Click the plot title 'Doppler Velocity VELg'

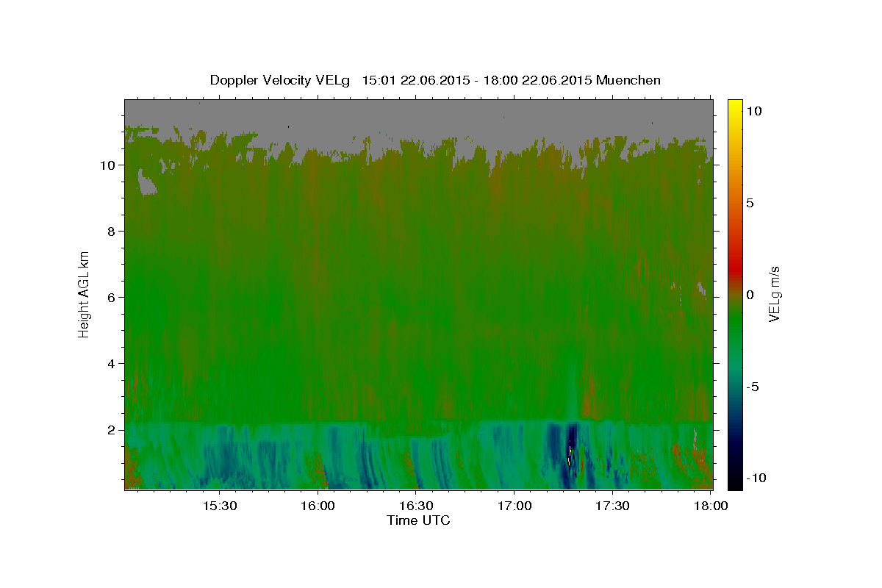point(282,80)
